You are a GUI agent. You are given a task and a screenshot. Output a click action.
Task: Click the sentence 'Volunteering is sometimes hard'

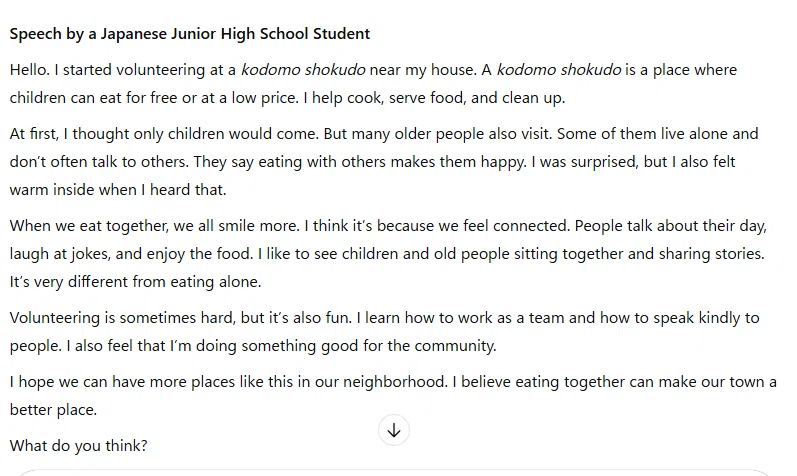(x=180, y=318)
